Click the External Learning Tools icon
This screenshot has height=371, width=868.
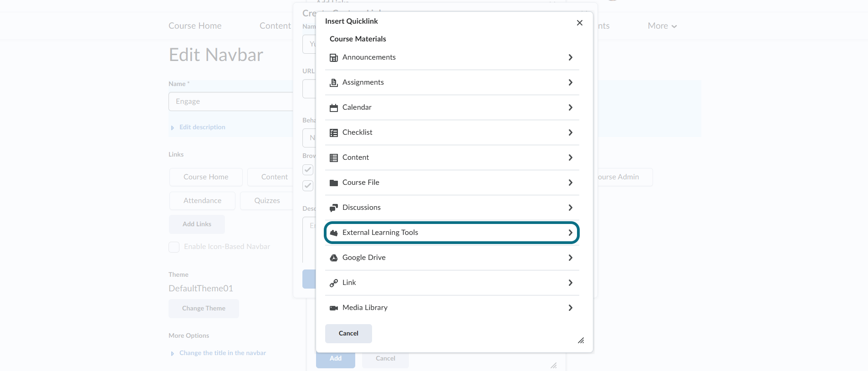(x=334, y=233)
